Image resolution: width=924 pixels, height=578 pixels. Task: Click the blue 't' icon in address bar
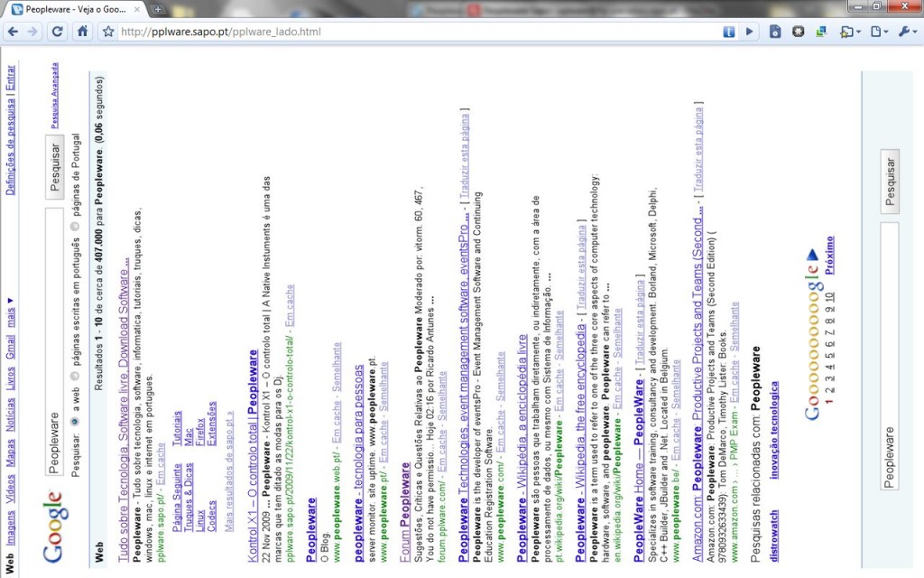(x=729, y=32)
